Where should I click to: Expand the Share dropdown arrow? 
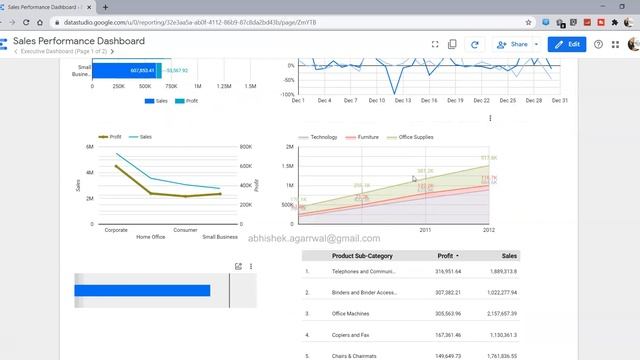coord(536,44)
